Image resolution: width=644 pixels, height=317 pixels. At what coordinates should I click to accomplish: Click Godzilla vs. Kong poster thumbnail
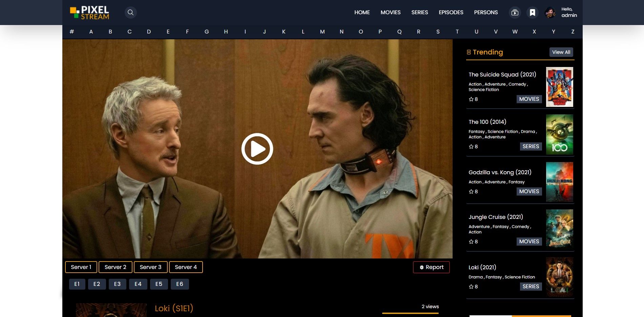point(560,182)
